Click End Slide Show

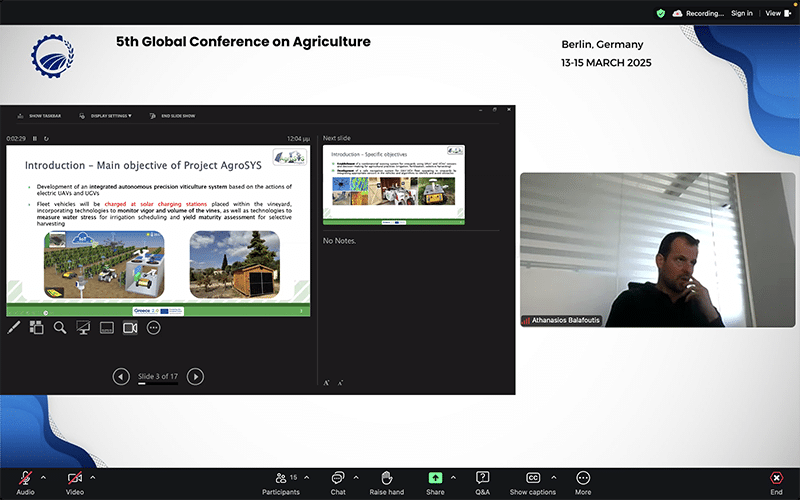tap(172, 116)
